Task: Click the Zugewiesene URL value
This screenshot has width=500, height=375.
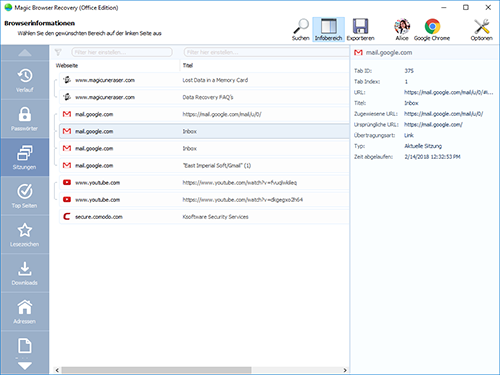Action: 444,114
